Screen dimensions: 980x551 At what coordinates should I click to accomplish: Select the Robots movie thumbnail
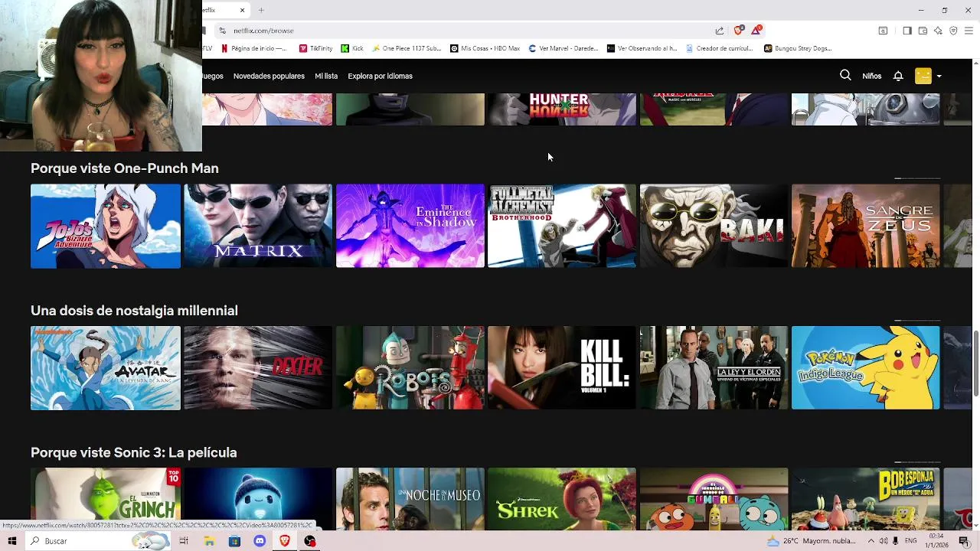(410, 368)
